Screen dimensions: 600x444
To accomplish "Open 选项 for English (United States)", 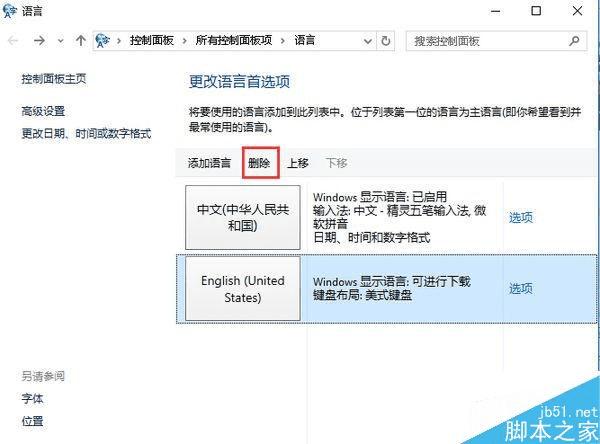I will click(x=520, y=288).
